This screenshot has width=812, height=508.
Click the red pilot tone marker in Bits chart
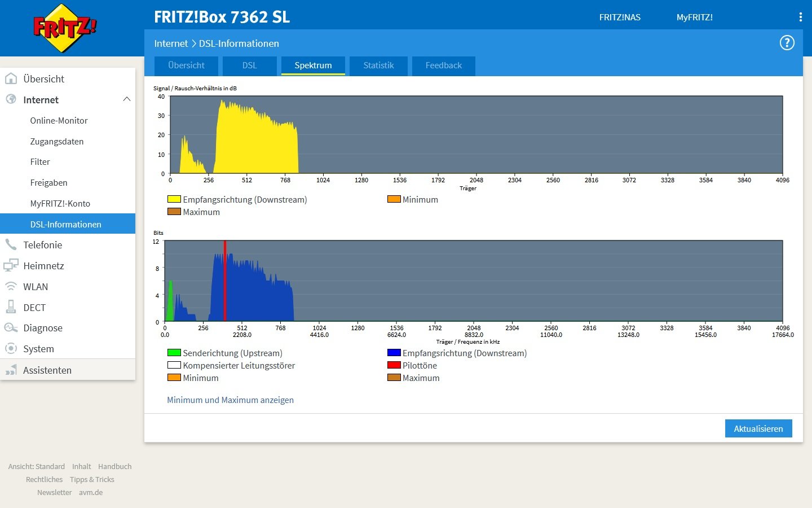pyautogui.click(x=224, y=281)
